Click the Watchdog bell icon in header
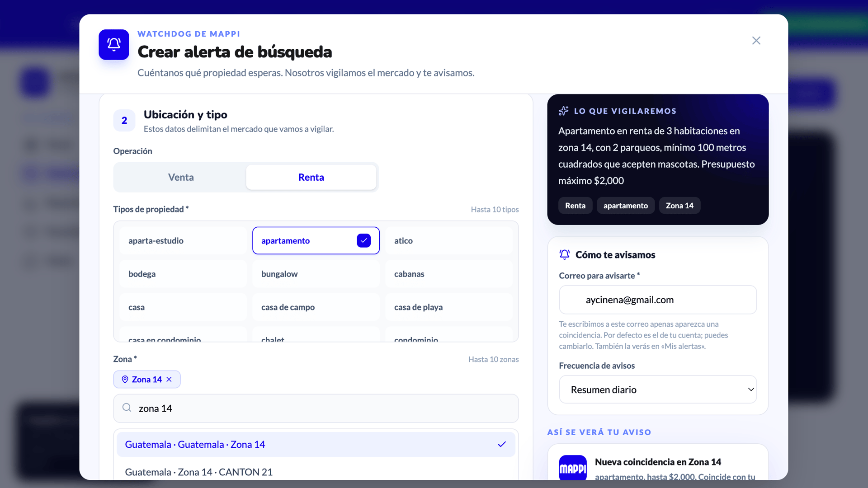The image size is (868, 488). tap(114, 44)
